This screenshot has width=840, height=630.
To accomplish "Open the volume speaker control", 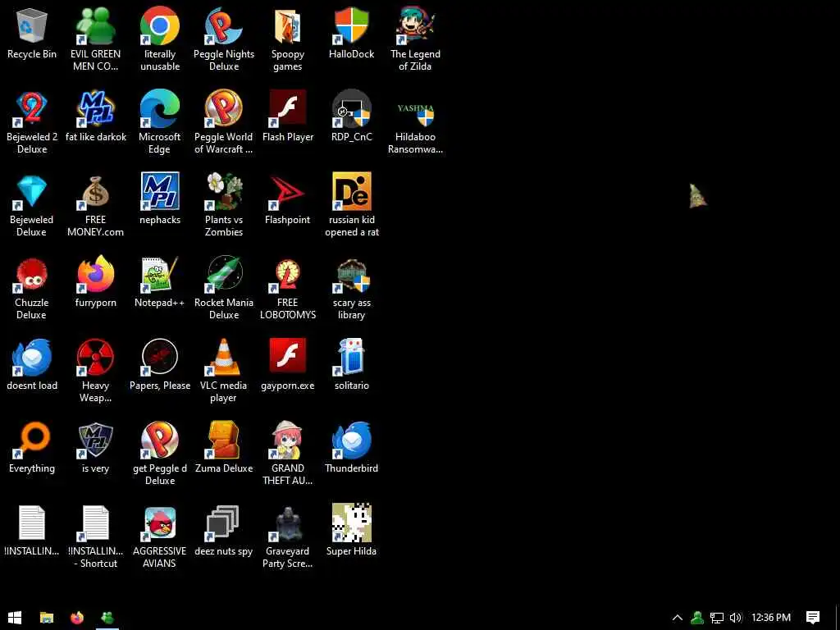I will coord(736,618).
